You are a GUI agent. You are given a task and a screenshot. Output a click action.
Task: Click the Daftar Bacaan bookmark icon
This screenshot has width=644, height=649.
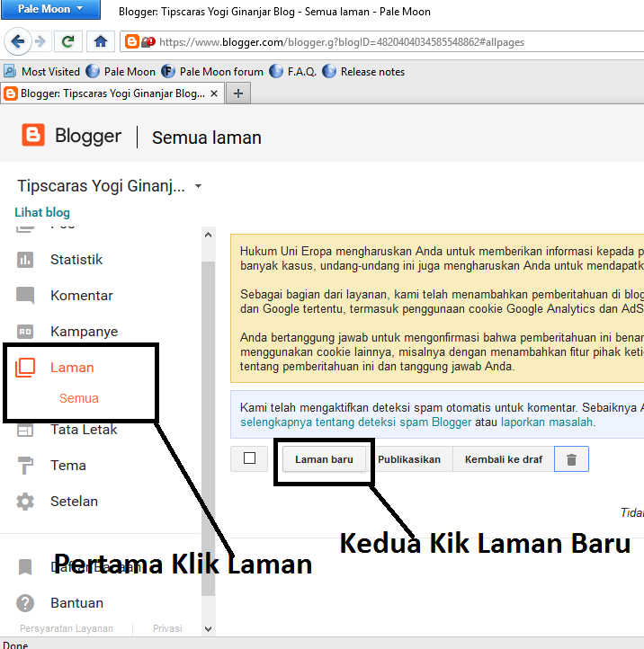tap(25, 567)
